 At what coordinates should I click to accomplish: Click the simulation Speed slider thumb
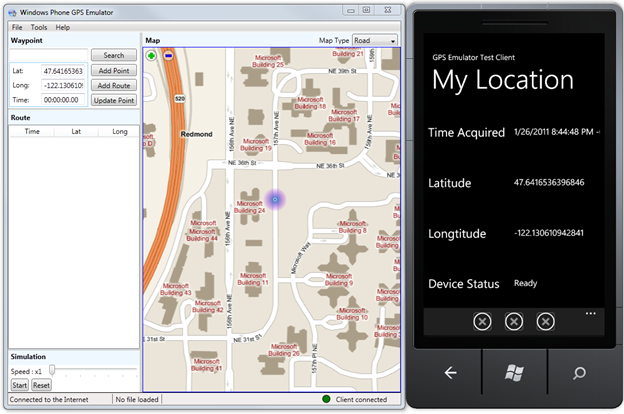tap(52, 371)
